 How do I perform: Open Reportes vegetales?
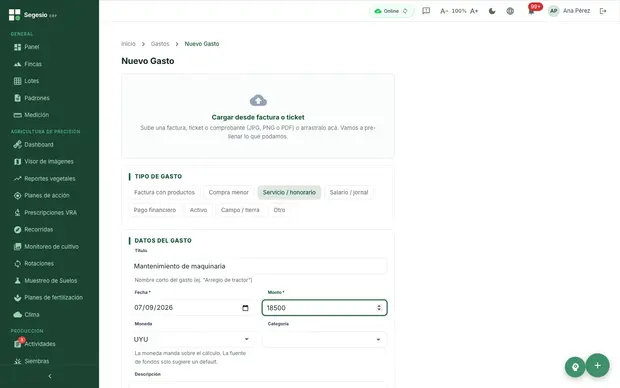[49, 179]
